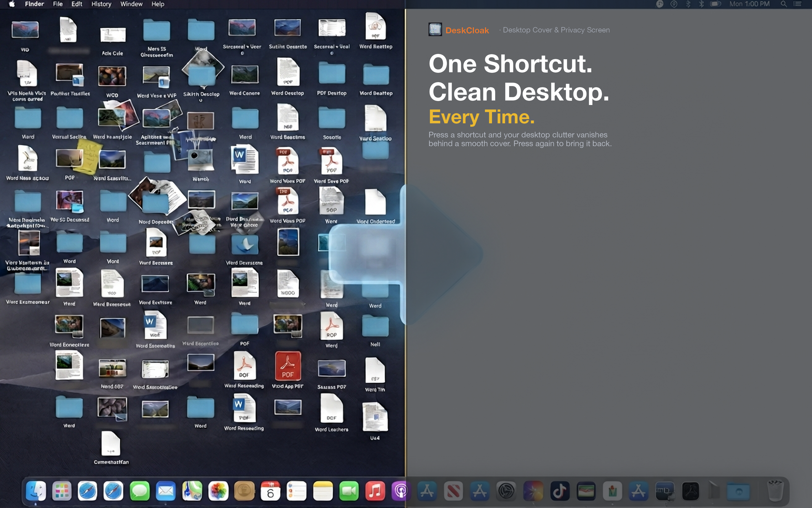Select the 'Ners SS Girescecefm' folder

tap(156, 30)
